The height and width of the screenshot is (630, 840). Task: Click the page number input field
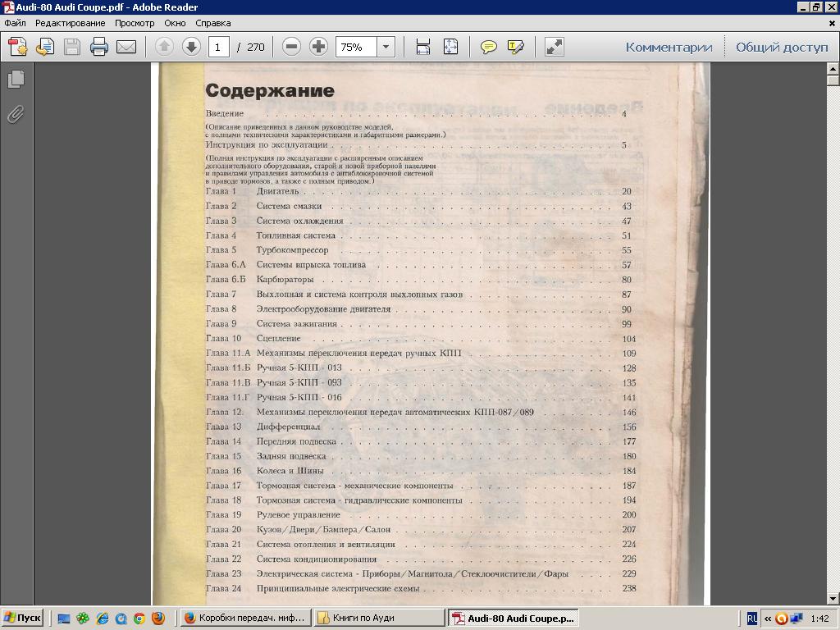[218, 47]
